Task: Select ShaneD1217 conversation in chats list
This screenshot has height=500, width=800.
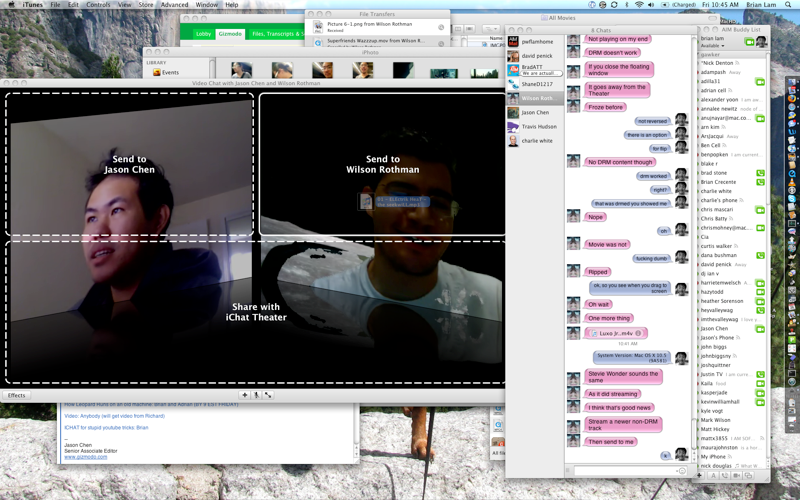Action: pos(535,84)
